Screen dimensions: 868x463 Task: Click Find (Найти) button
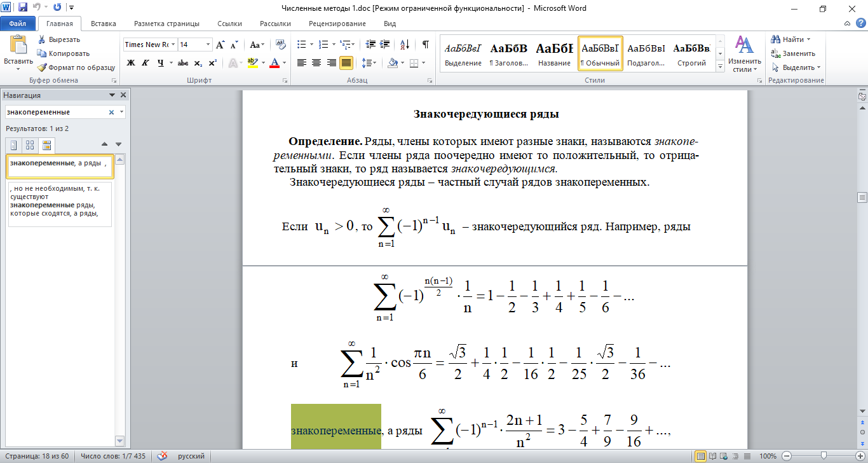tap(791, 39)
